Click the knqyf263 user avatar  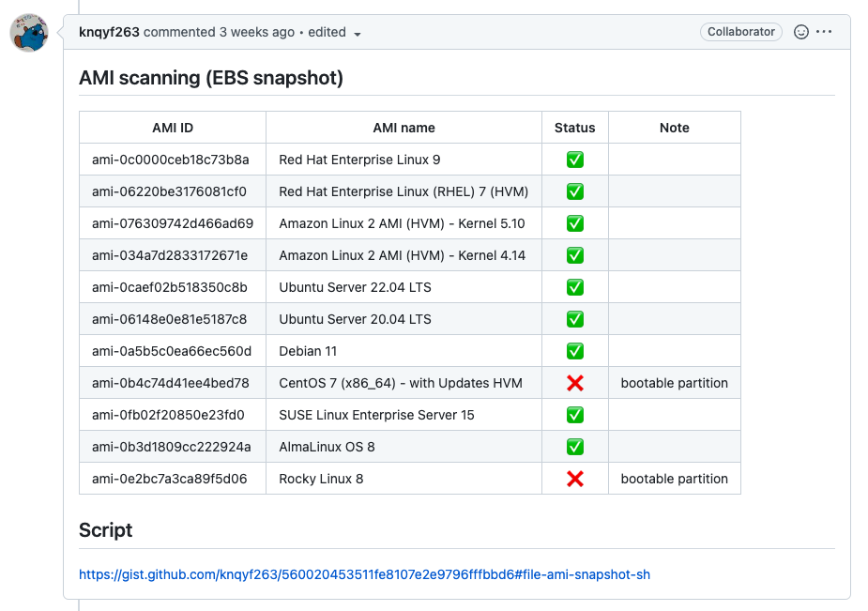[29, 33]
